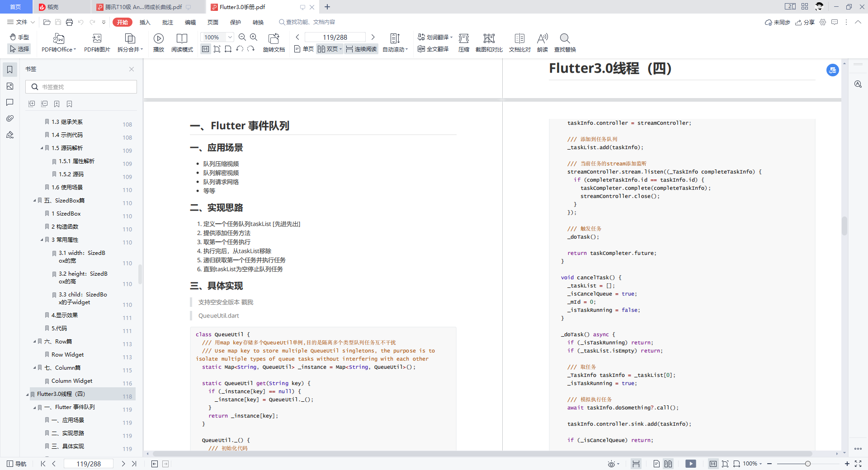
Task: Click 未同步 sync status
Action: (778, 22)
